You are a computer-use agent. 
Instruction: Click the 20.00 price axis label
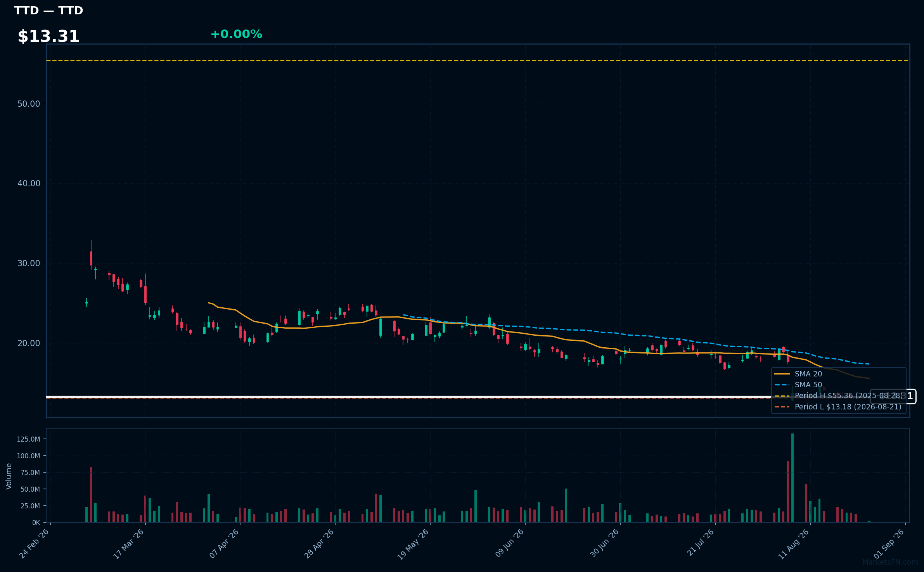click(x=29, y=343)
